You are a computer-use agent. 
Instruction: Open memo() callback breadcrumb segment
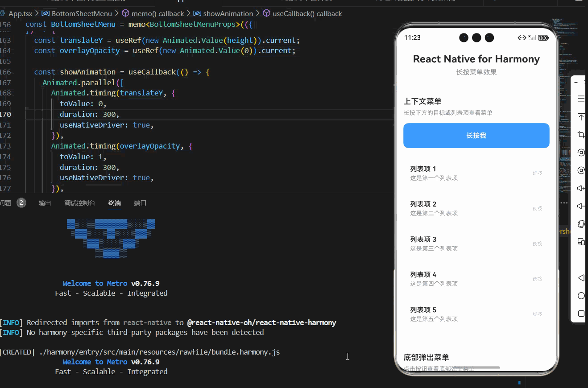157,13
